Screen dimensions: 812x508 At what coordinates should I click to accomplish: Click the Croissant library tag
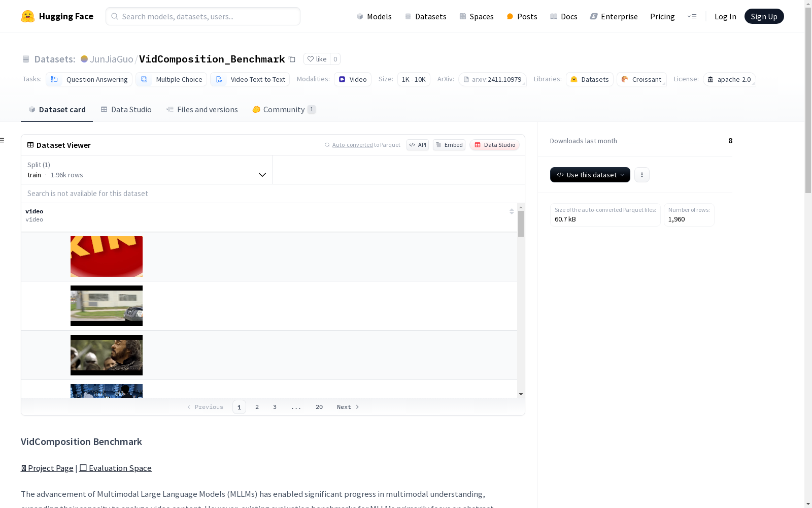click(641, 79)
